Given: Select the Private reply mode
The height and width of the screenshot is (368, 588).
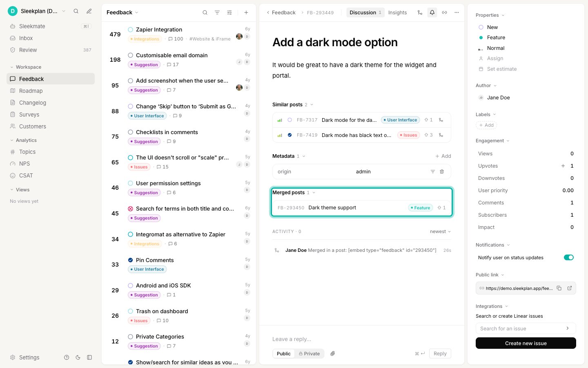Looking at the screenshot, I should 309,354.
